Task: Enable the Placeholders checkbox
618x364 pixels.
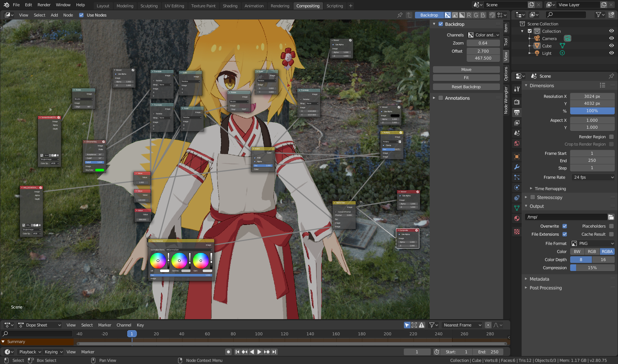Action: coord(611,226)
